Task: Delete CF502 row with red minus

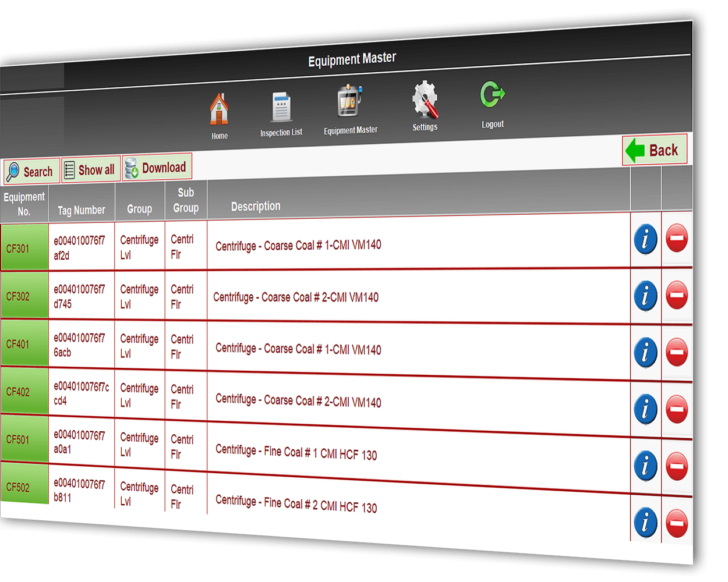Action: coord(677,523)
